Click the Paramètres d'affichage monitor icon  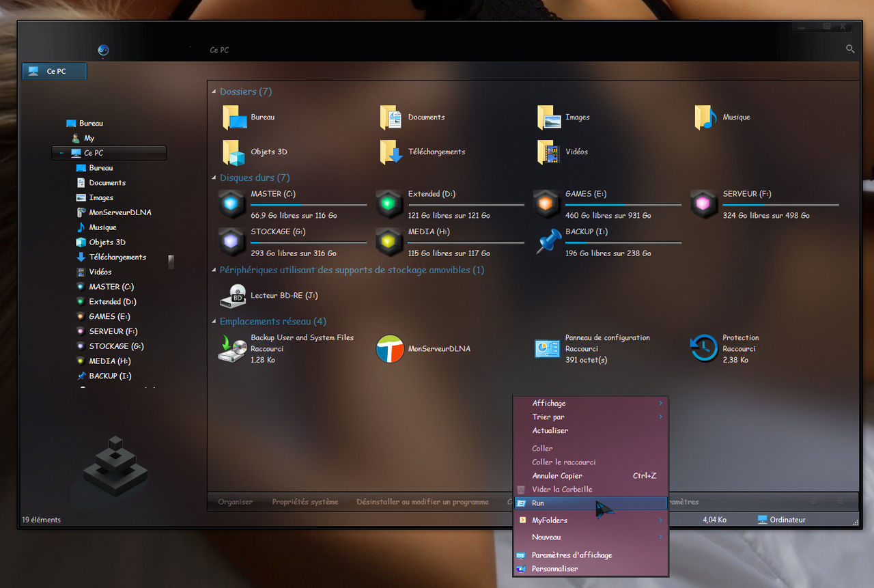coord(521,555)
